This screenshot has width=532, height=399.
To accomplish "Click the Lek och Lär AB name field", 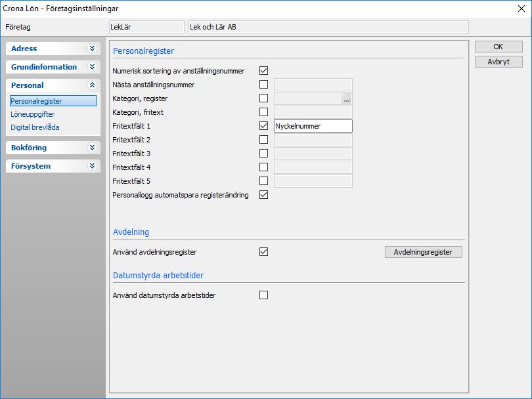I will click(328, 27).
